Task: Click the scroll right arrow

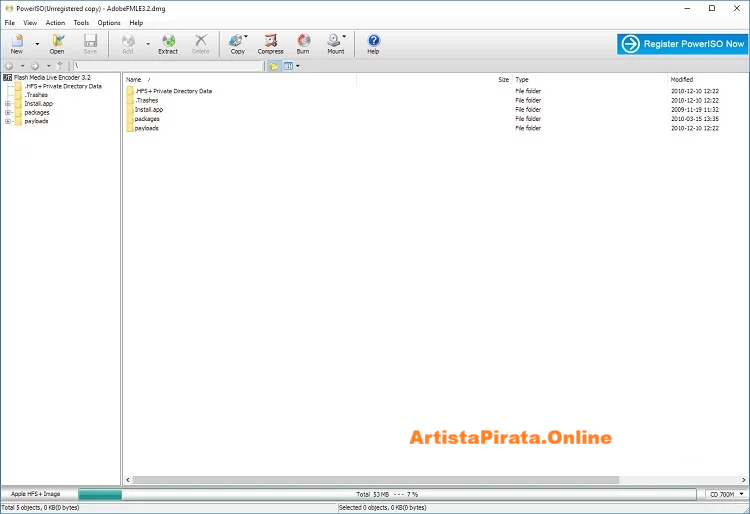Action: pos(744,480)
